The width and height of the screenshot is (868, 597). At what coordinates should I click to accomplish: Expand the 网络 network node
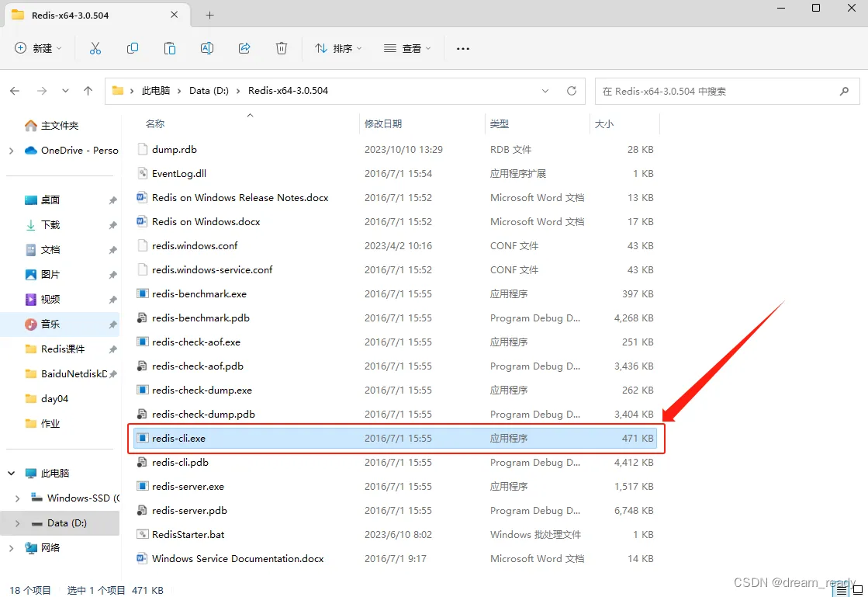click(12, 548)
